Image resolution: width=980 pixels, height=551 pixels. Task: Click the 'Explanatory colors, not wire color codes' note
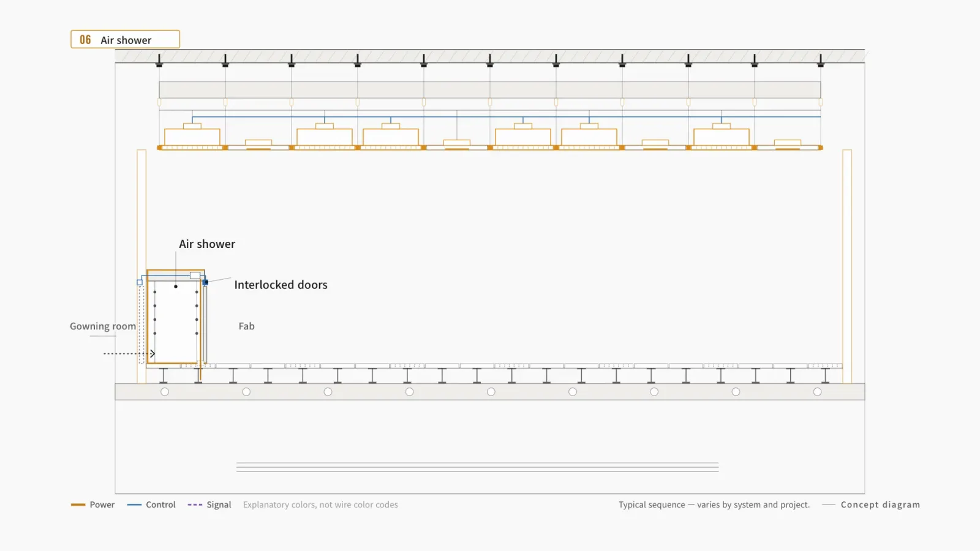[320, 504]
